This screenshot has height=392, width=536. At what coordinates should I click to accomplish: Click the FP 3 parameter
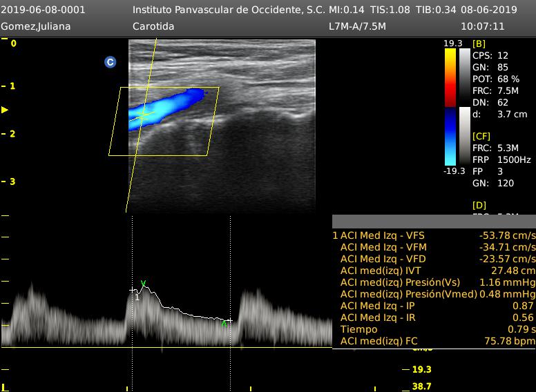pyautogui.click(x=488, y=171)
